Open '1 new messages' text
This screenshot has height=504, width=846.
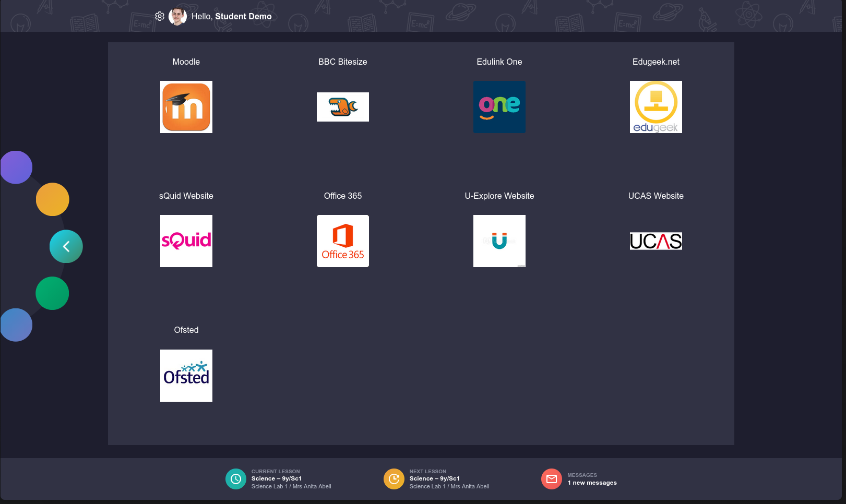592,483
